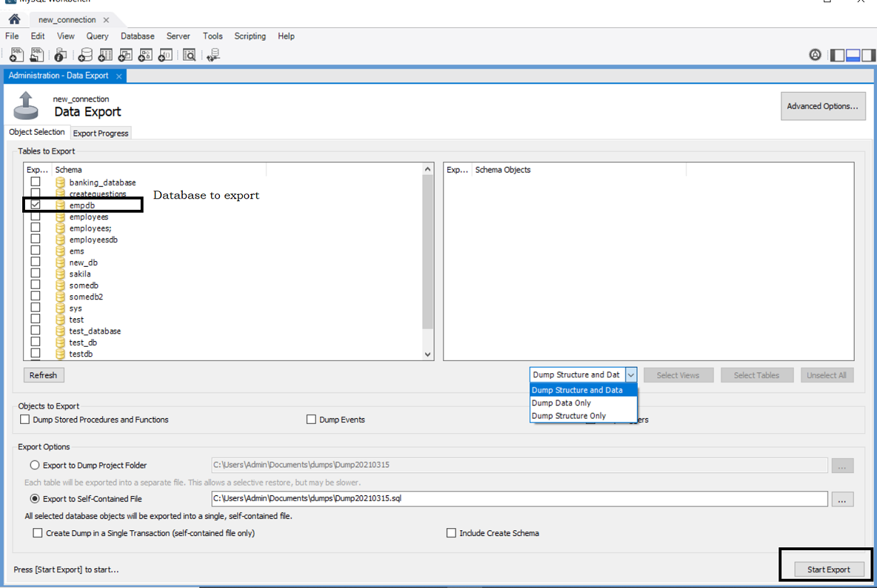
Task: Open a SQL script file toolbar icon
Action: (x=36, y=54)
